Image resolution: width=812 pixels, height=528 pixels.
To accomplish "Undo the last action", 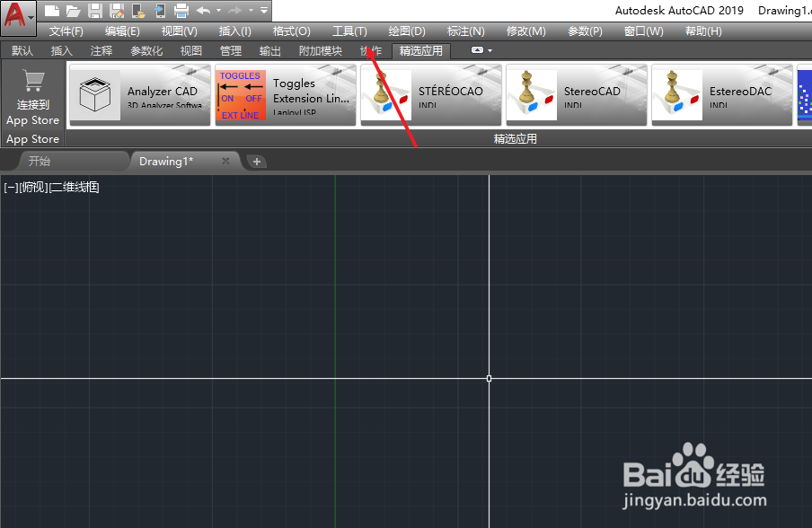I will (204, 11).
